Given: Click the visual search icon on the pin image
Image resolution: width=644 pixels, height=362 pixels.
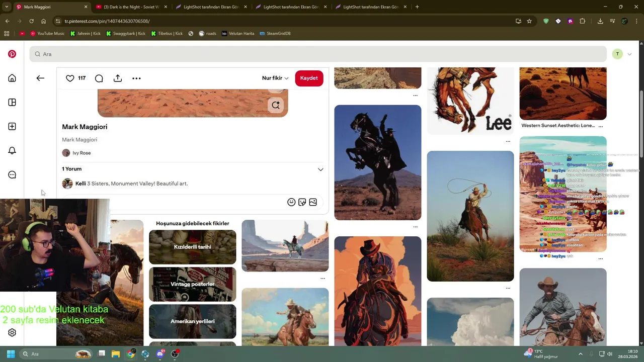Looking at the screenshot, I should click(x=276, y=105).
